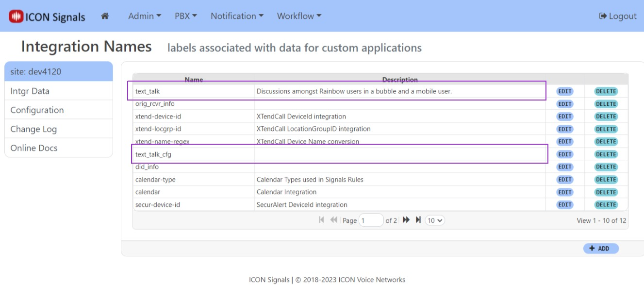644x285 pixels.
Task: Click the ICON Signals logo
Action: point(47,17)
